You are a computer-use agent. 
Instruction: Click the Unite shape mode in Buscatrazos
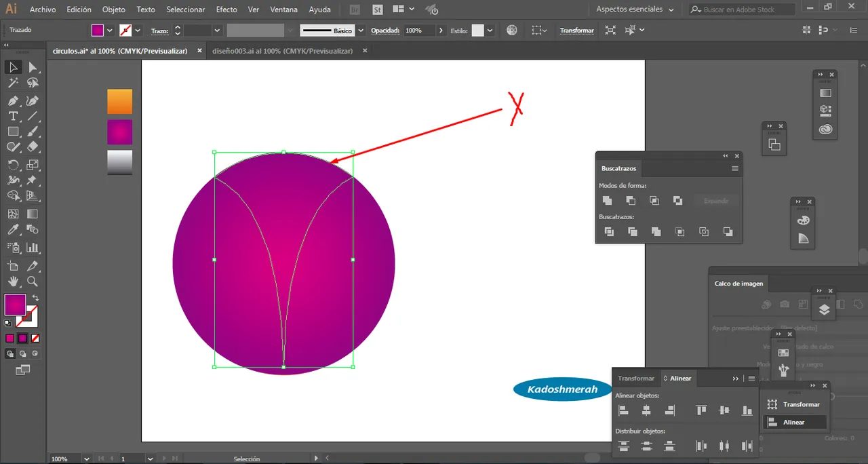click(x=607, y=200)
